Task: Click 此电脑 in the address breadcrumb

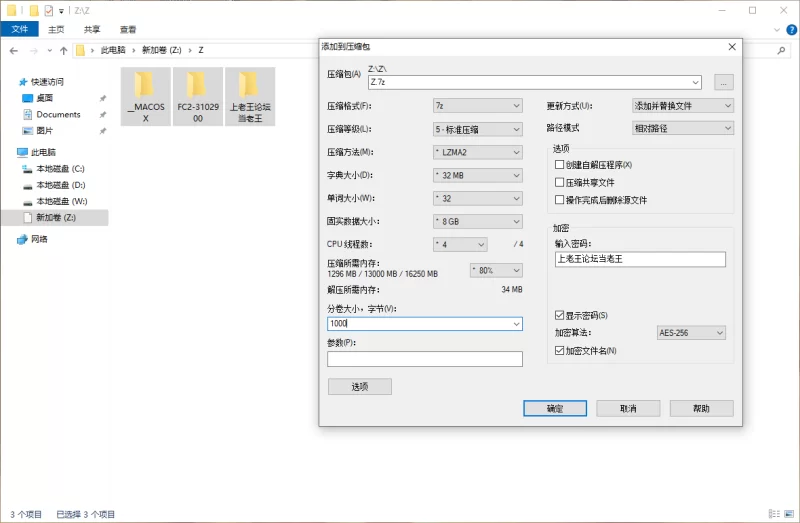Action: [113, 50]
